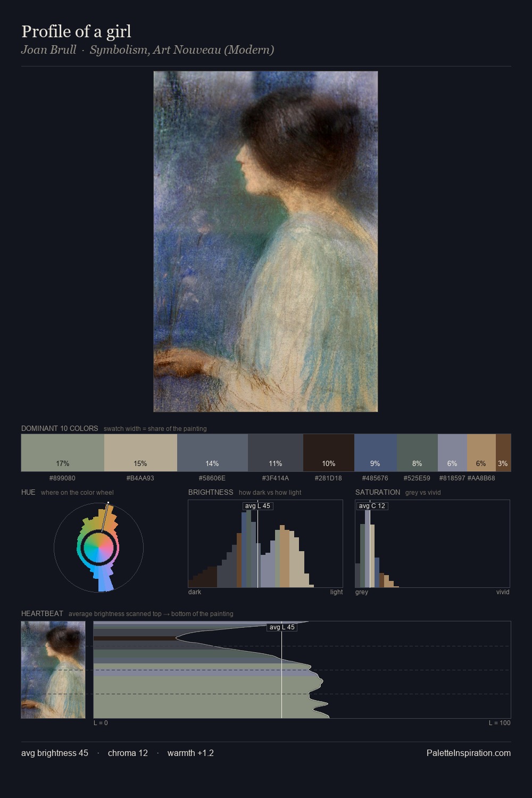
Task: Click the heartbeat painting thumbnail
Action: point(53,670)
